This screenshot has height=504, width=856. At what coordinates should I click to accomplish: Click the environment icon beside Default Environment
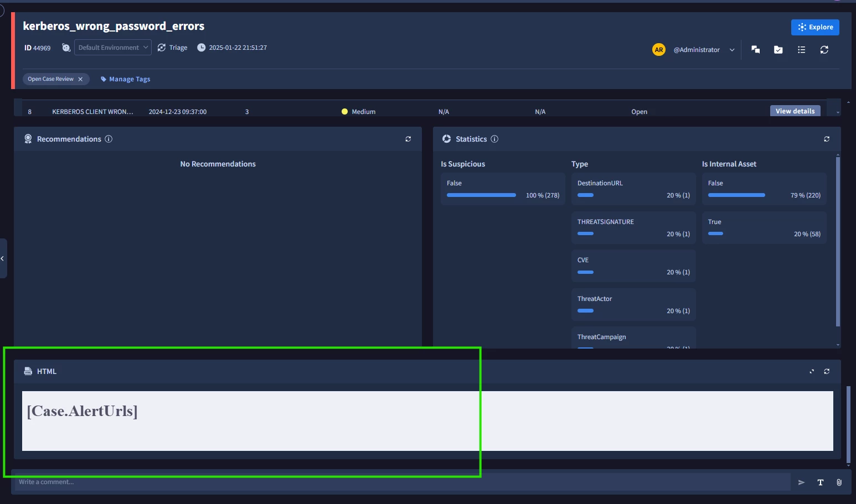click(66, 48)
